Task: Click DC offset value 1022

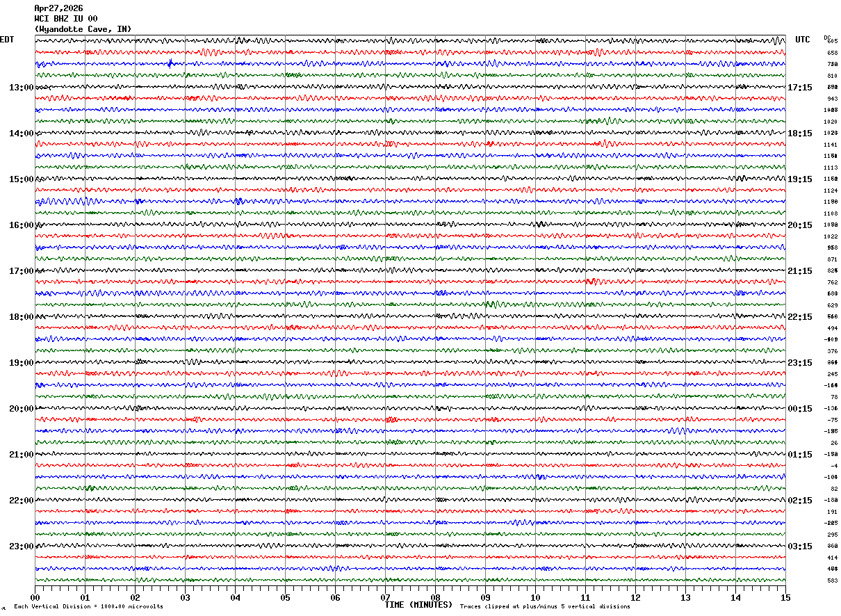Action: (831, 236)
